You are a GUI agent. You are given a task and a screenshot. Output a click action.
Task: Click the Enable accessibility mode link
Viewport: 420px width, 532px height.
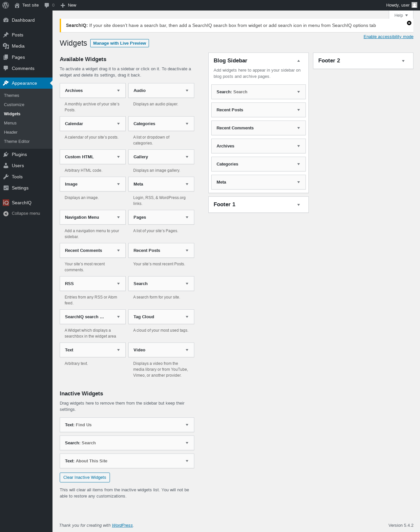(x=388, y=37)
